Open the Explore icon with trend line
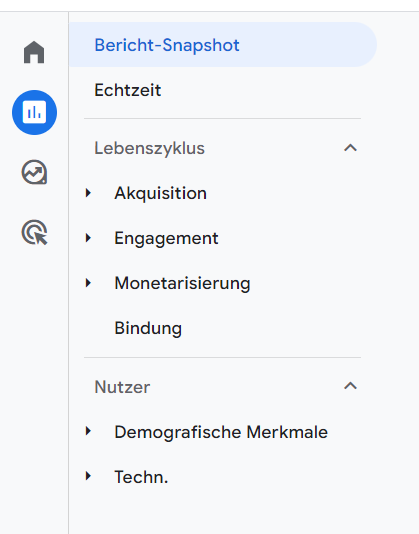The width and height of the screenshot is (419, 534). (34, 172)
